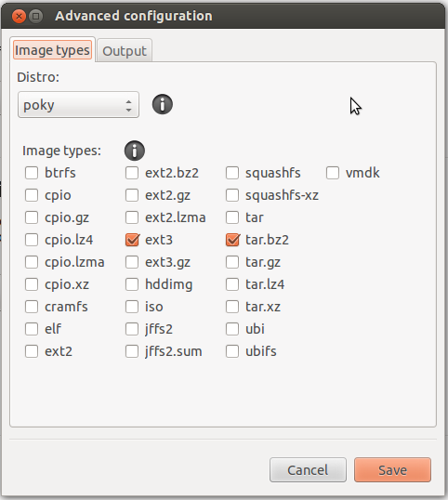Check the ext2 image type

click(x=32, y=351)
